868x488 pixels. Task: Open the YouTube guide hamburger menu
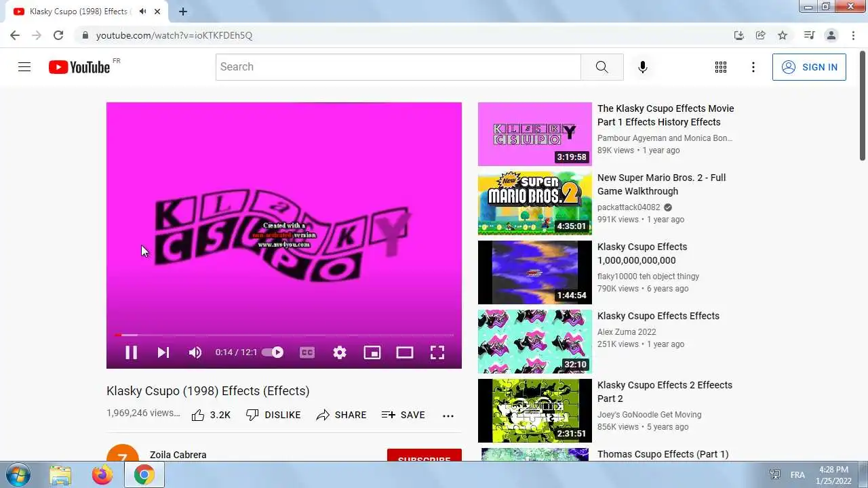[x=24, y=67]
